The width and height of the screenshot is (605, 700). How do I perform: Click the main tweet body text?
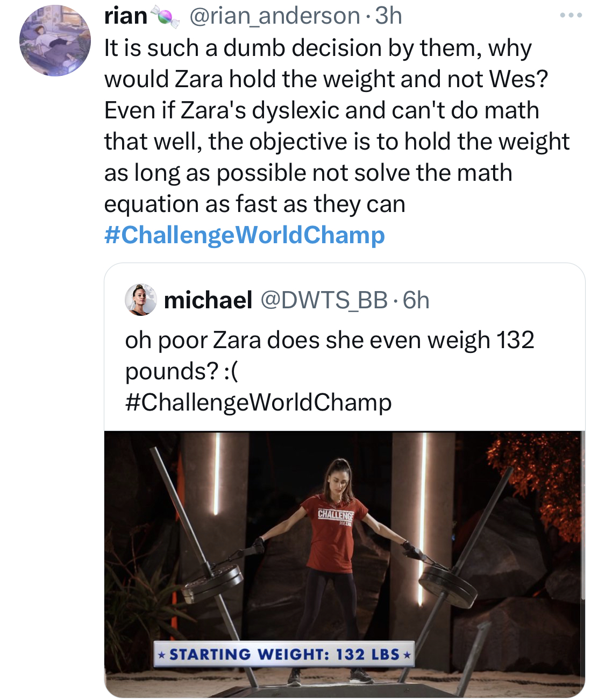tap(337, 126)
